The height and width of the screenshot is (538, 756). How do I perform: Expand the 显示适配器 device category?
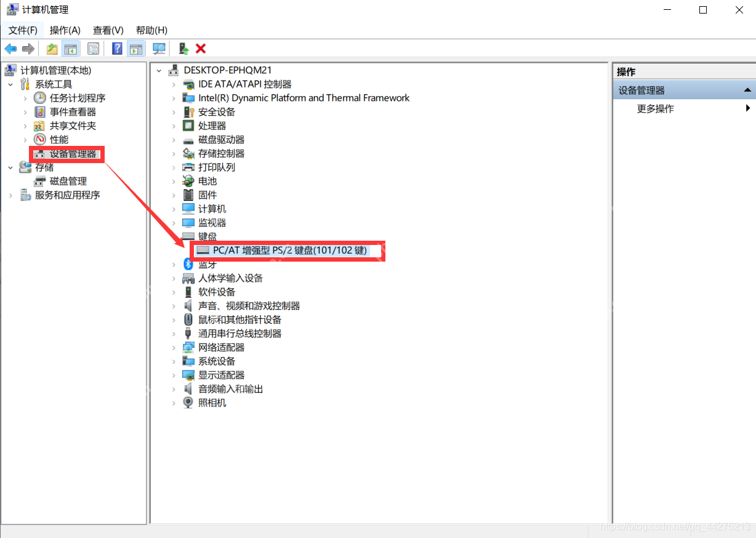click(x=174, y=375)
